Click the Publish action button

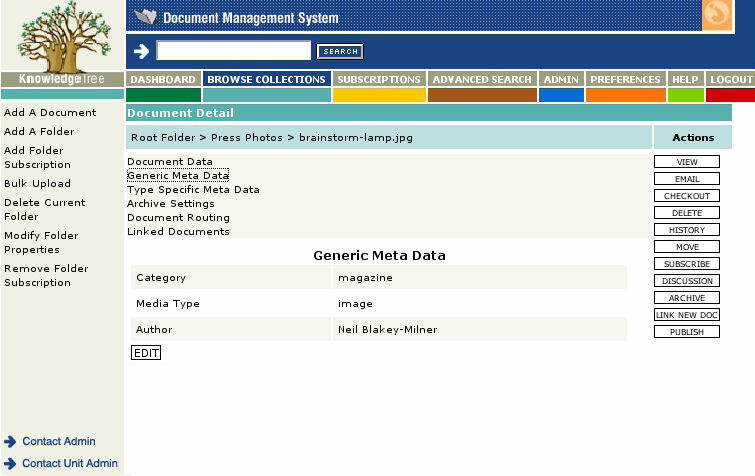click(x=686, y=332)
